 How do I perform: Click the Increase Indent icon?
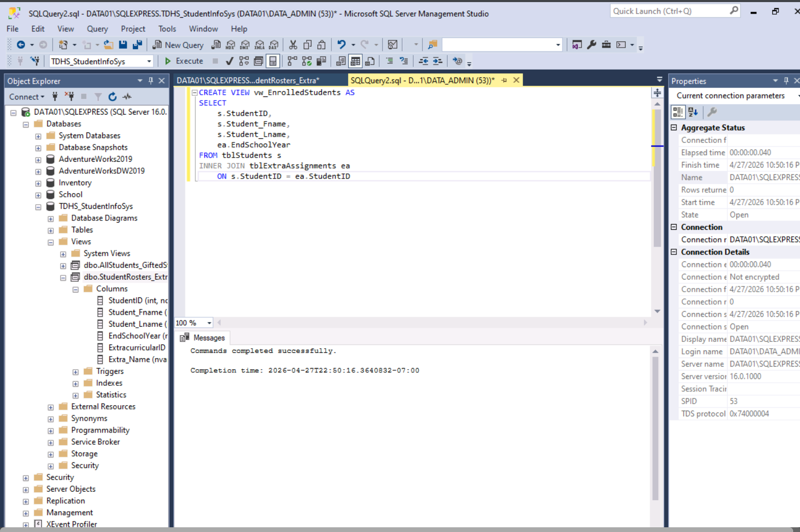point(438,61)
